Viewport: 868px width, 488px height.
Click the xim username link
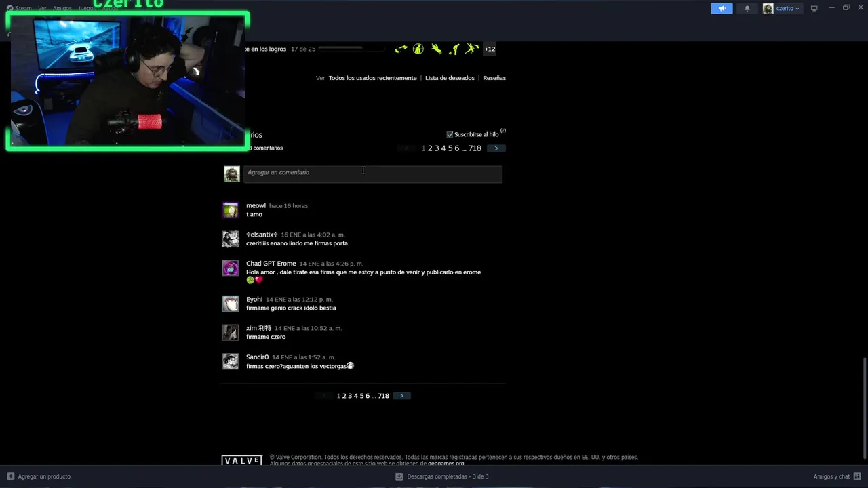pos(258,328)
